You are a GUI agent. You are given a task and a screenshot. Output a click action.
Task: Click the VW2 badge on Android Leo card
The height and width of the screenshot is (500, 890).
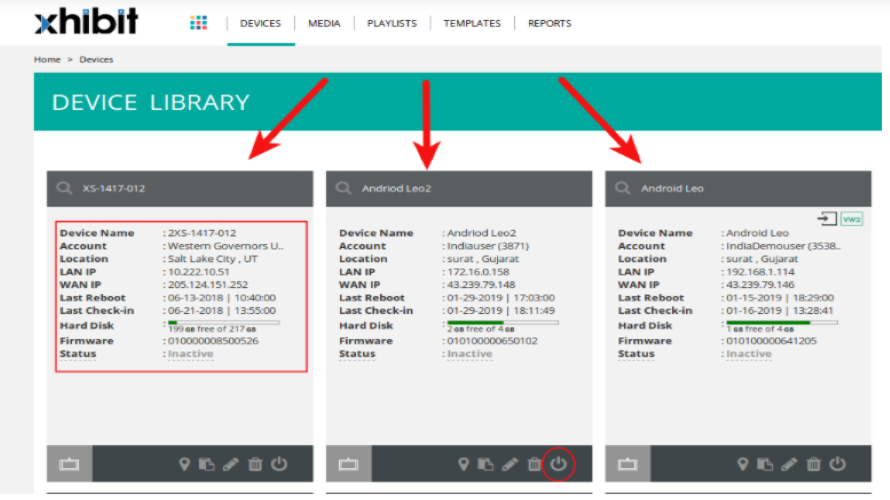852,218
